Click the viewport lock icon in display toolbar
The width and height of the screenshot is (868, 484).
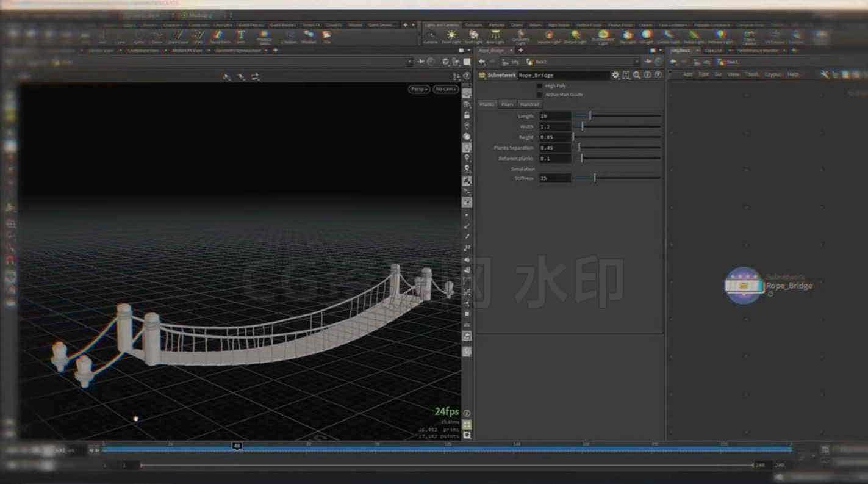(467, 115)
